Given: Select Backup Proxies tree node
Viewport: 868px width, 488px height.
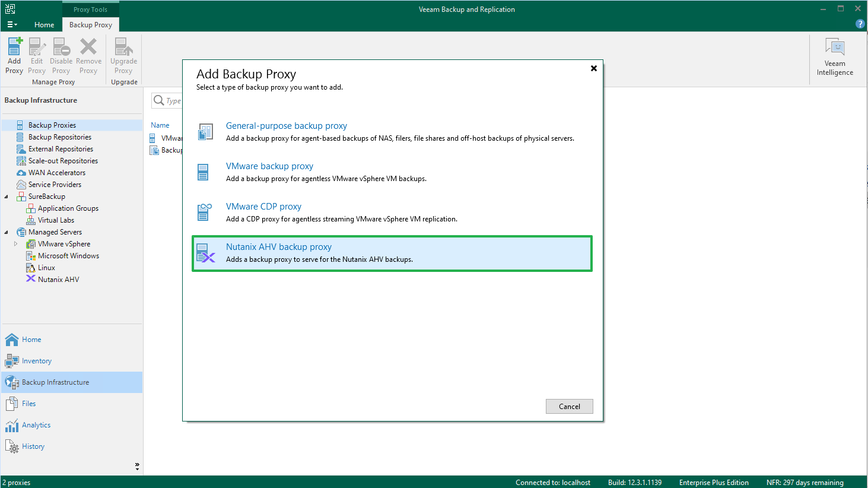Looking at the screenshot, I should pyautogui.click(x=52, y=125).
